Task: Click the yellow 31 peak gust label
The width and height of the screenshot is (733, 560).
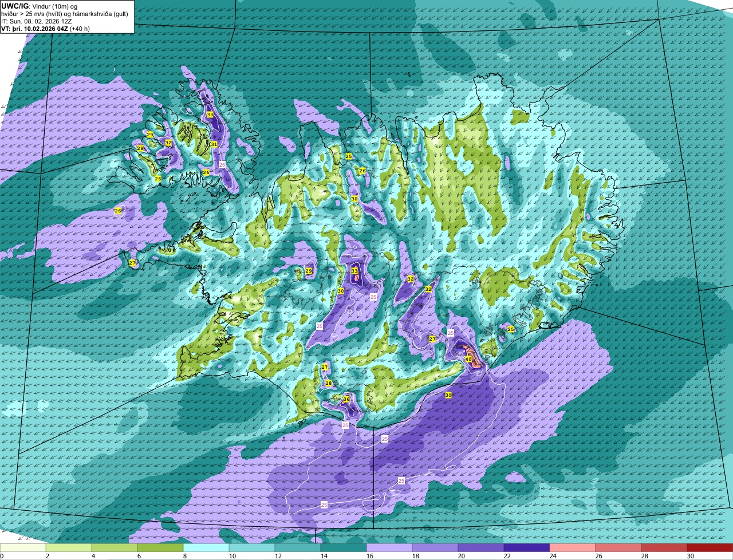Action: tap(214, 144)
